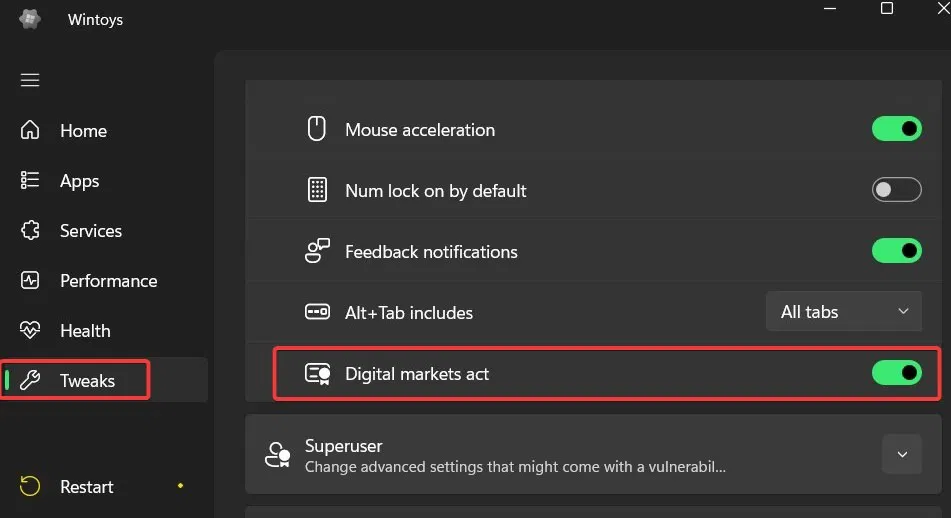Go to the Performance page

pos(108,281)
